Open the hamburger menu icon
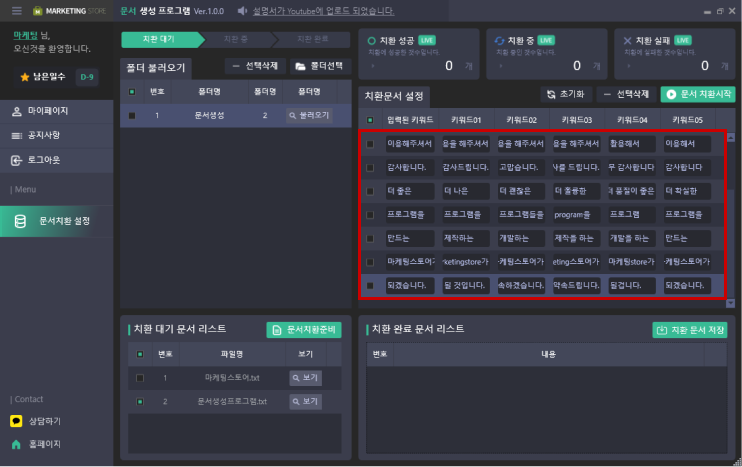742x467 pixels. pos(17,10)
